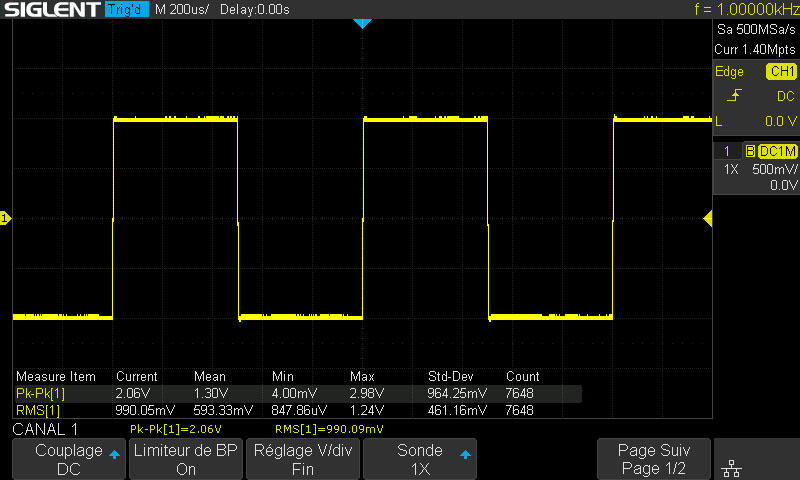Image resolution: width=800 pixels, height=480 pixels.
Task: Click the RMS[1]=990.09mV status readout
Action: pyautogui.click(x=329, y=429)
